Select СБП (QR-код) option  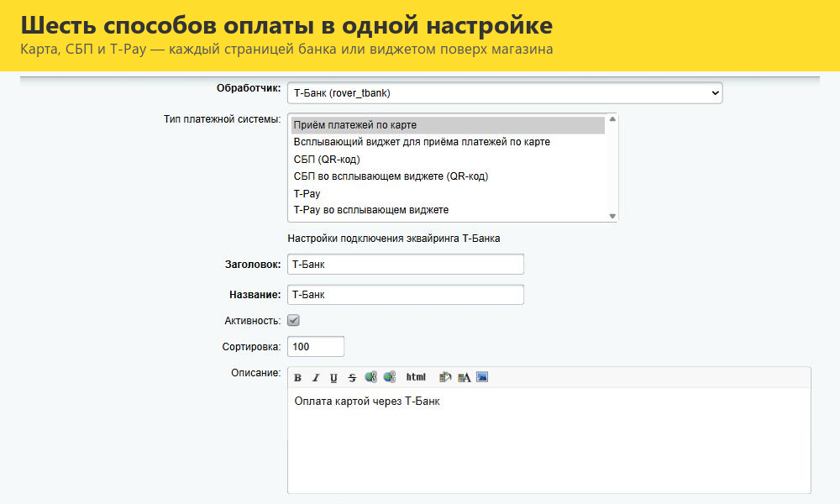pyautogui.click(x=448, y=159)
